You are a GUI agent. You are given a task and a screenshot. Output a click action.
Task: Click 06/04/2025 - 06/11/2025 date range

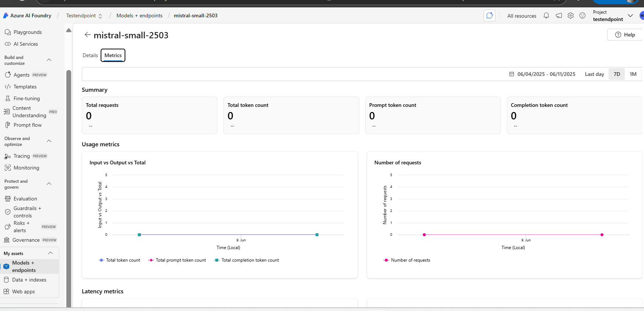(x=546, y=74)
